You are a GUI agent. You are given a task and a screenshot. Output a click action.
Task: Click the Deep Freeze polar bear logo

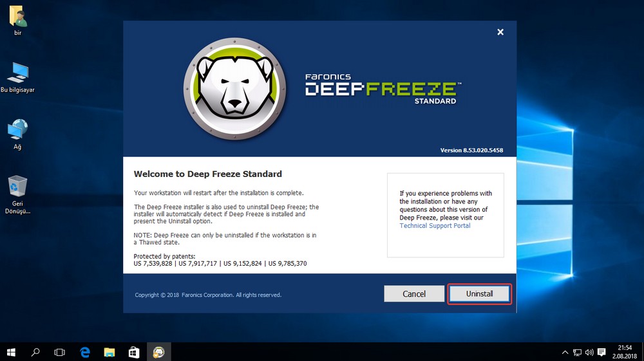(x=234, y=87)
